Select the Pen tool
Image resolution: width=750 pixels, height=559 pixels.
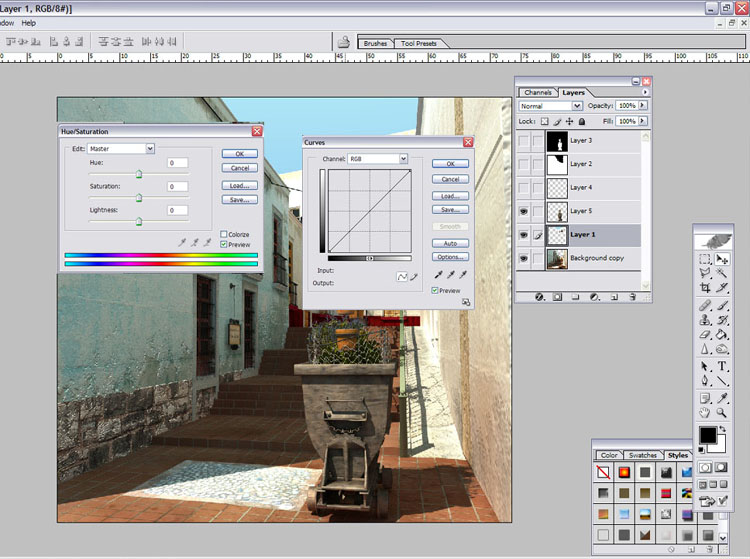[x=705, y=381]
